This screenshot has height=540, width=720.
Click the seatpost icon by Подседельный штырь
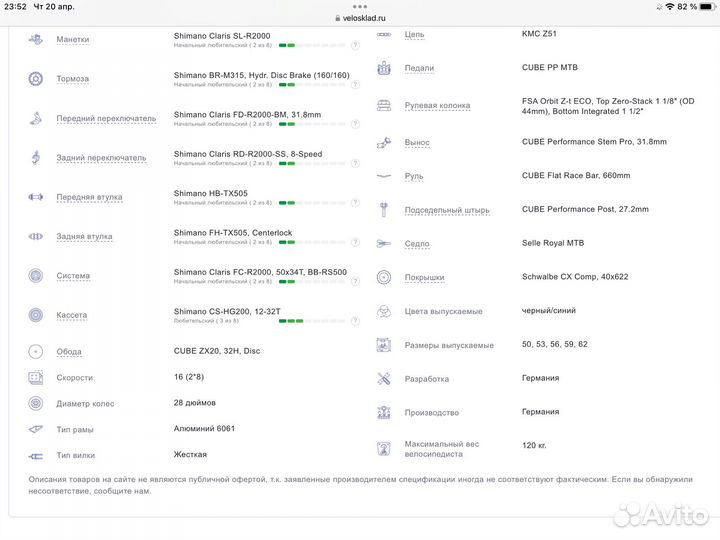pyautogui.click(x=384, y=210)
